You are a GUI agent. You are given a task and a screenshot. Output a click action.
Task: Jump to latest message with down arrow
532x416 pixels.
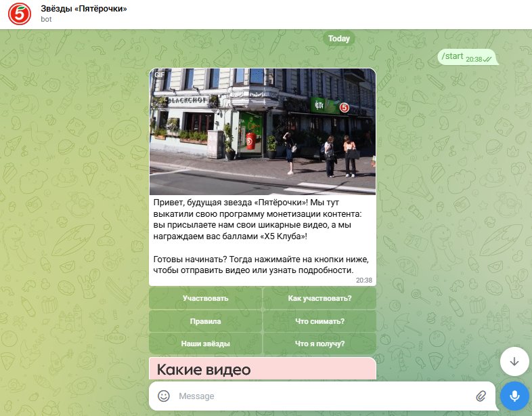[514, 361]
